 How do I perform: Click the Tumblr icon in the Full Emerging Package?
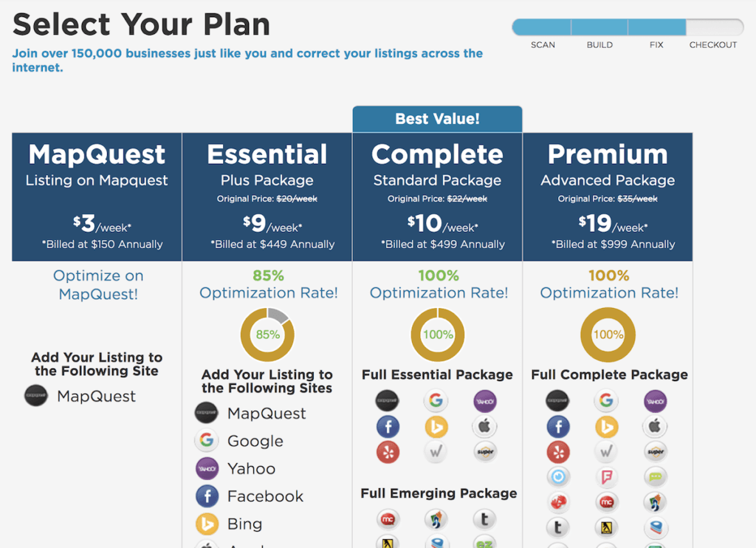484,518
